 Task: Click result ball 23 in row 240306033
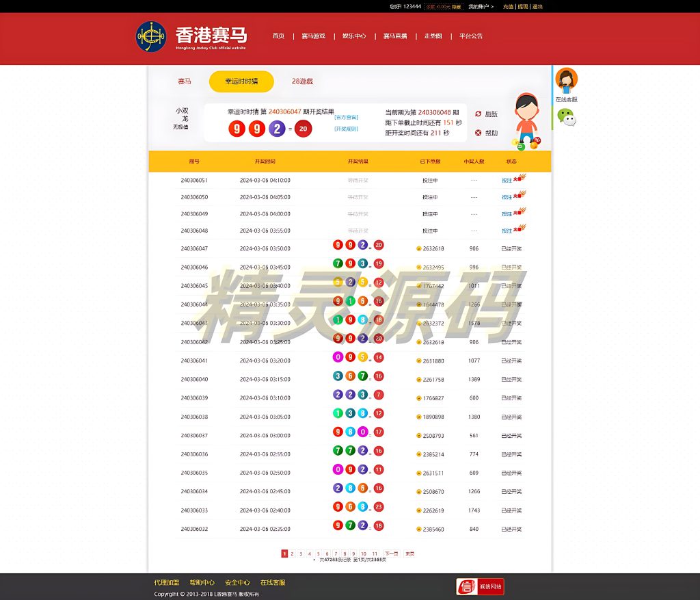tap(379, 507)
